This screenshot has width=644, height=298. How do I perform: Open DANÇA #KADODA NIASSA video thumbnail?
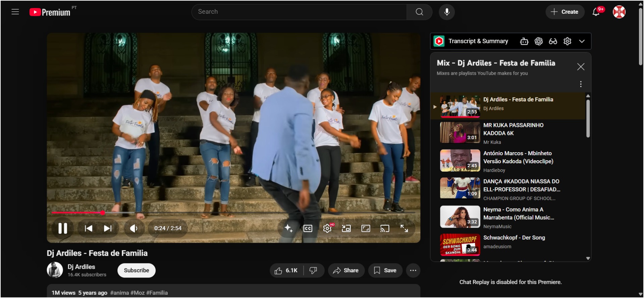(460, 188)
